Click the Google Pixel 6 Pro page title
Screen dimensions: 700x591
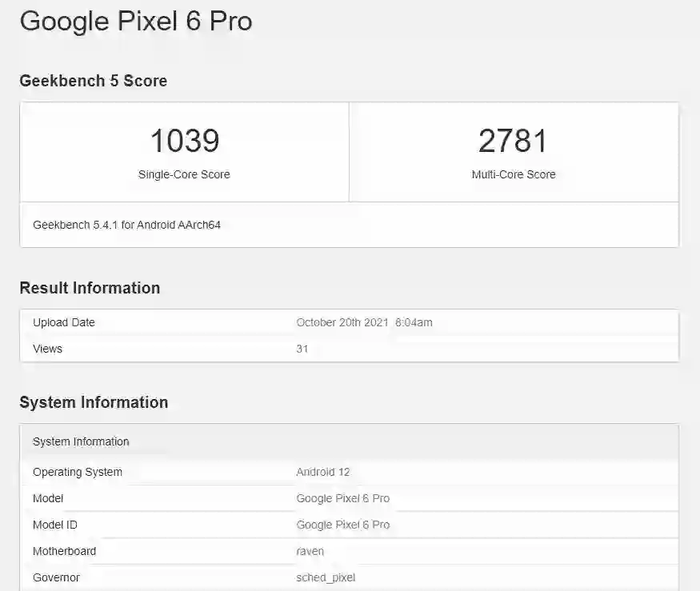point(136,22)
